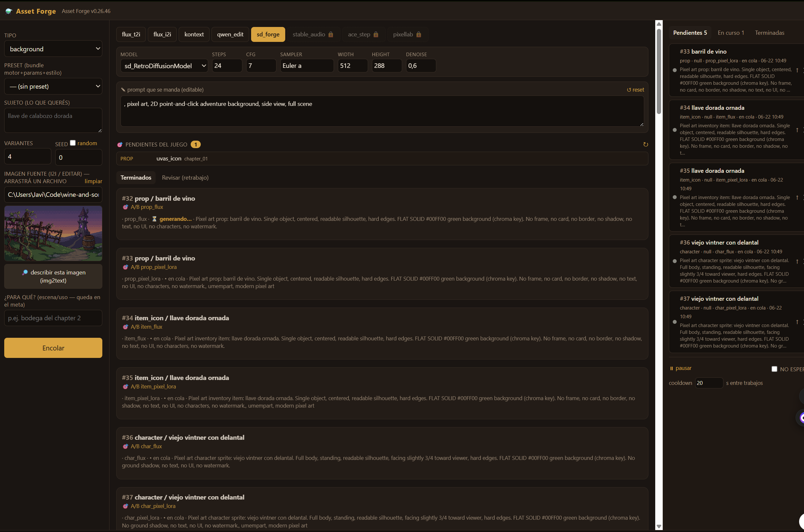Click the pencil icon beside prompt que se manda

tap(123, 90)
